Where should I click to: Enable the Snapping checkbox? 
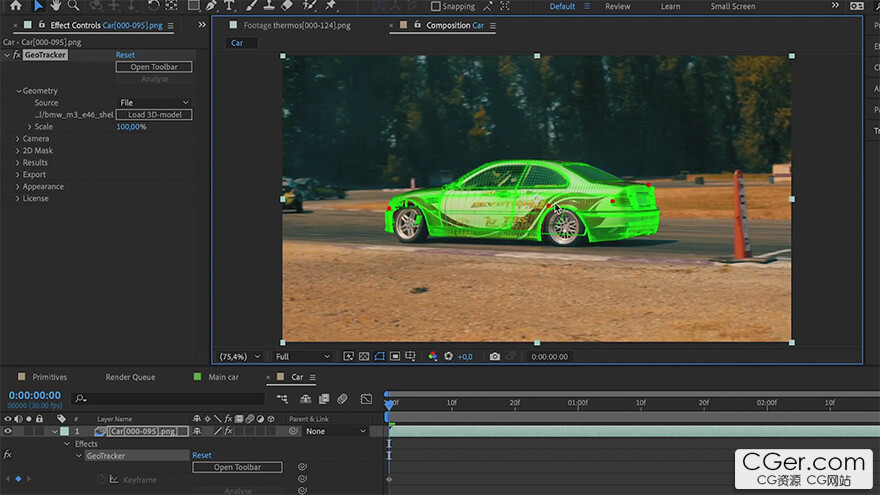pos(436,7)
